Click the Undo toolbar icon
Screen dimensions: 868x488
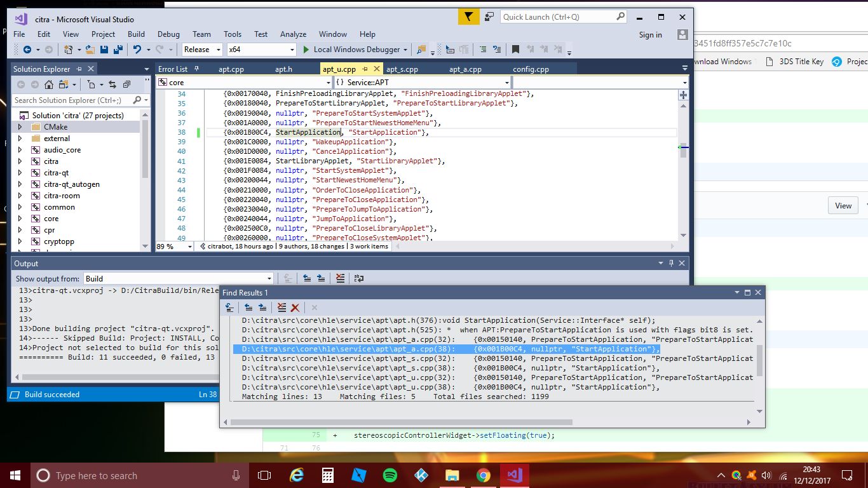pos(137,50)
